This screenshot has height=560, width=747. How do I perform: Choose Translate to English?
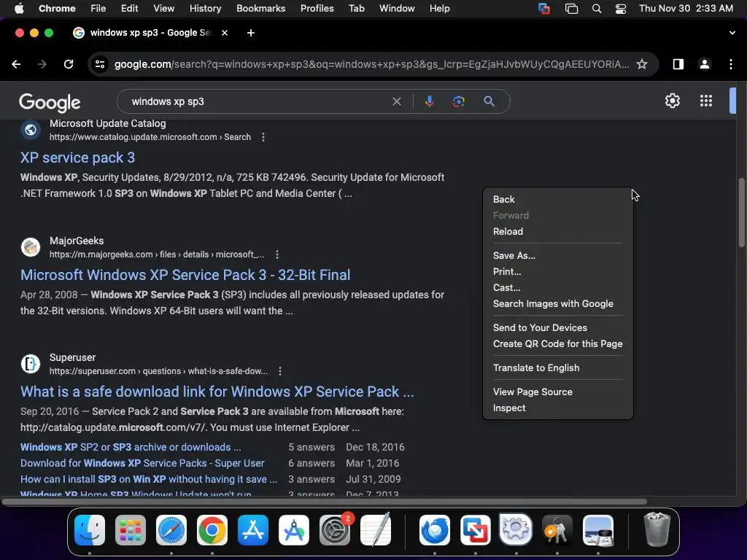point(558,368)
